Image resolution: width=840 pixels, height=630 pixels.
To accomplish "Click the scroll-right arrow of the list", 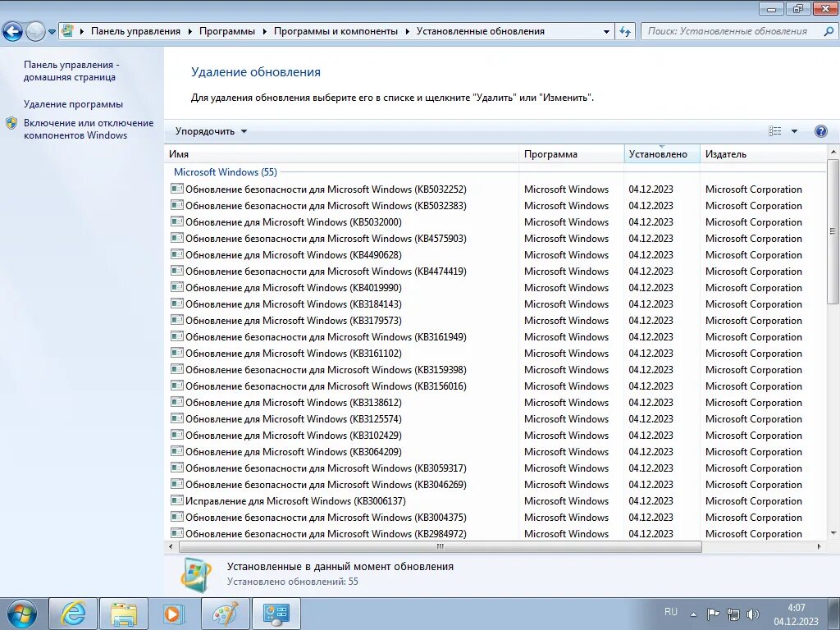I will click(x=819, y=546).
